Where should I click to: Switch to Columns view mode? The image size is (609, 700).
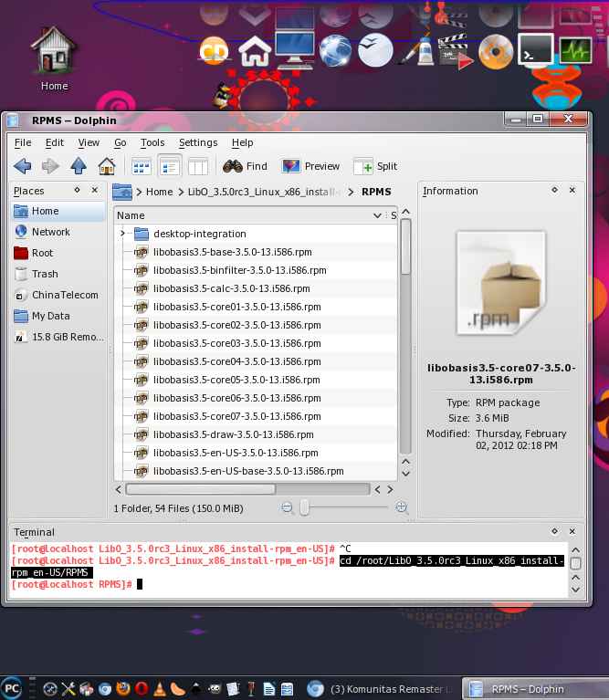tap(198, 167)
